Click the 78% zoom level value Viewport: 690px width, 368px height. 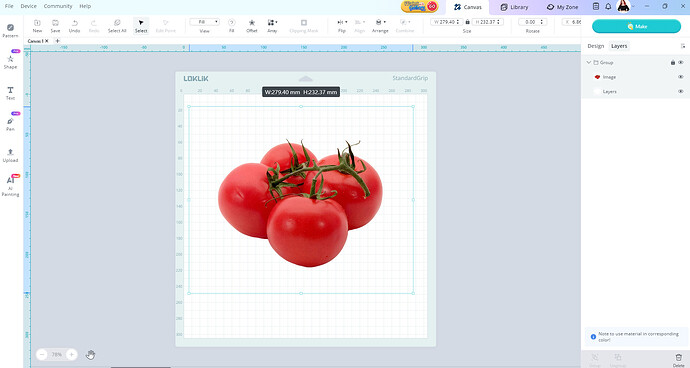[57, 354]
